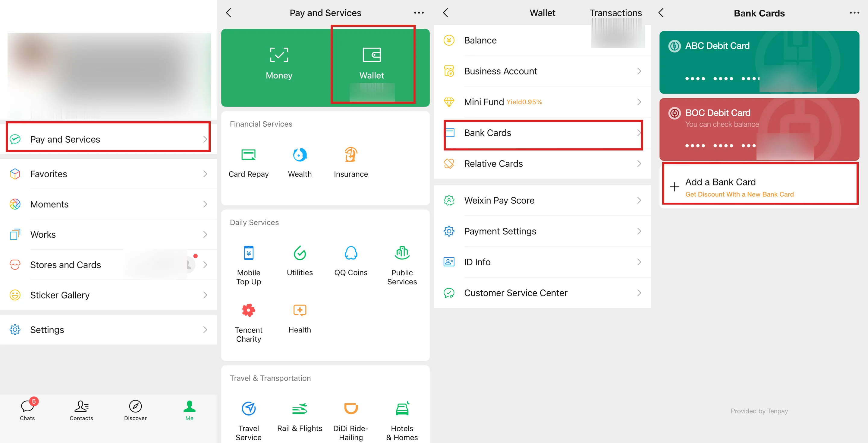Select the BOC Debit Card
The image size is (868, 443).
click(x=759, y=129)
